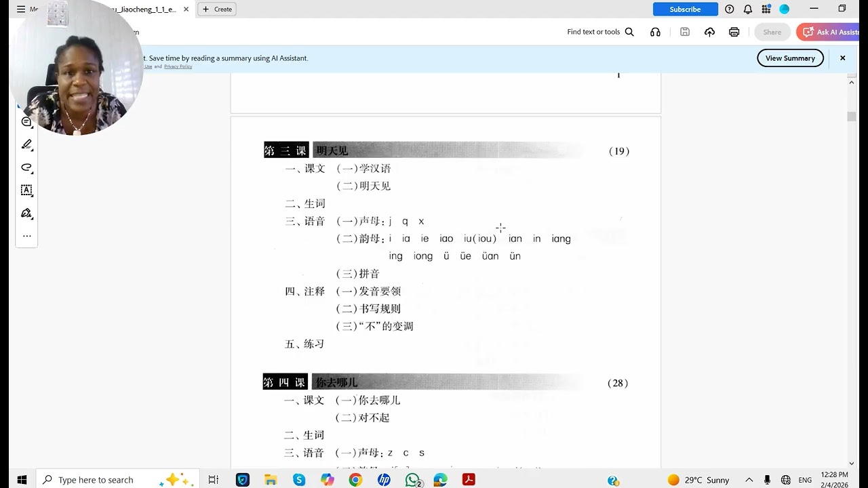Open more tools ellipsis in left toolbar
This screenshot has height=488, width=868.
tap(26, 236)
